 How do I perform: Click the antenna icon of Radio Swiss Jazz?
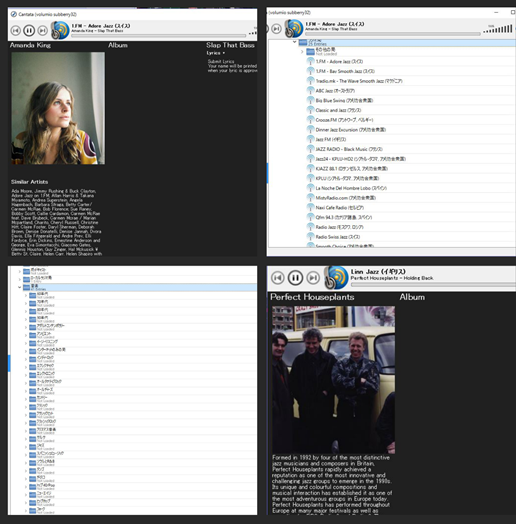pos(310,237)
